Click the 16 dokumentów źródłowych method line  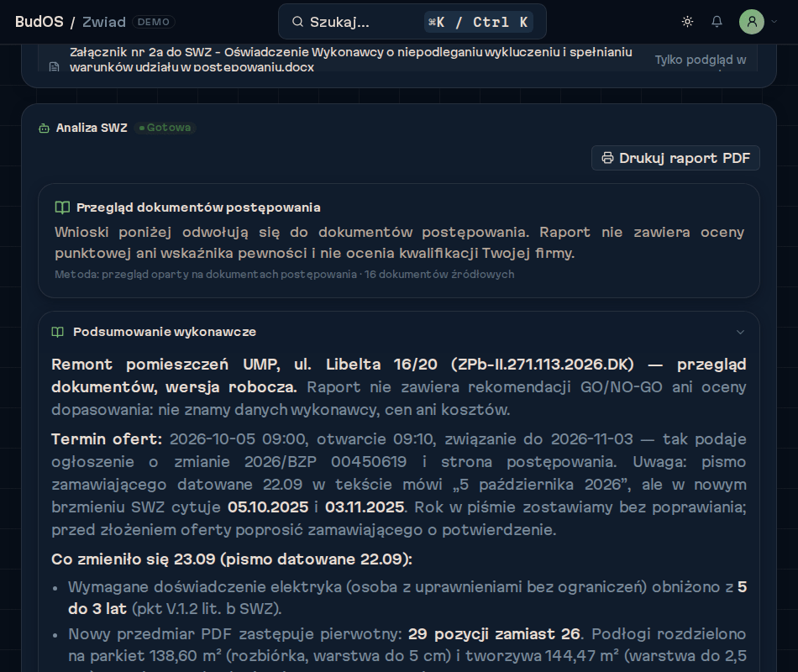click(285, 275)
